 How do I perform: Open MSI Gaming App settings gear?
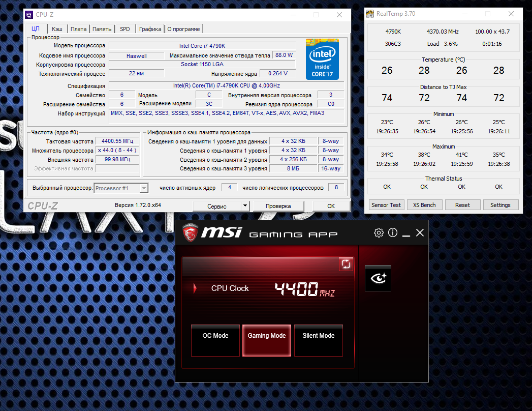(x=379, y=232)
